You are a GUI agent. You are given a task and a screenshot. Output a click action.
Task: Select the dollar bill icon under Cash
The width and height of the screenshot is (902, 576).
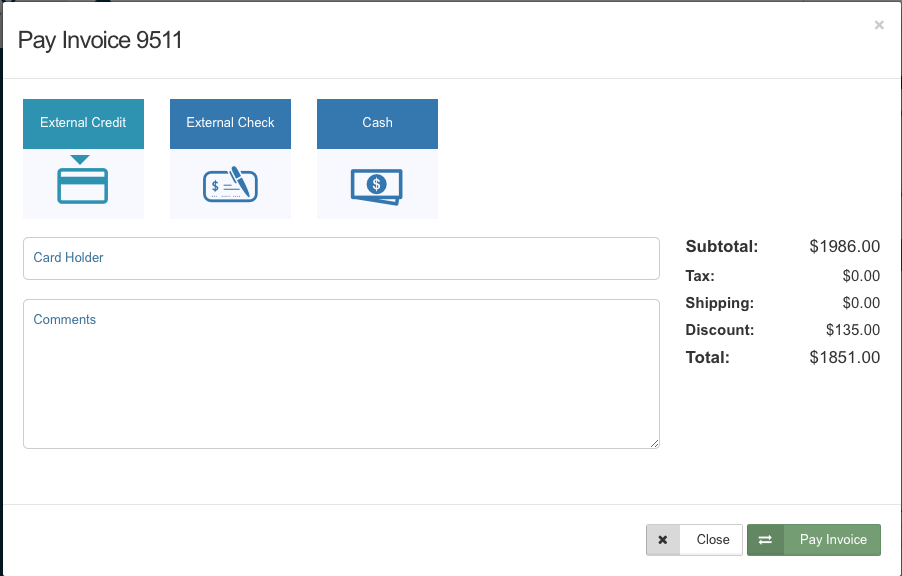[377, 184]
